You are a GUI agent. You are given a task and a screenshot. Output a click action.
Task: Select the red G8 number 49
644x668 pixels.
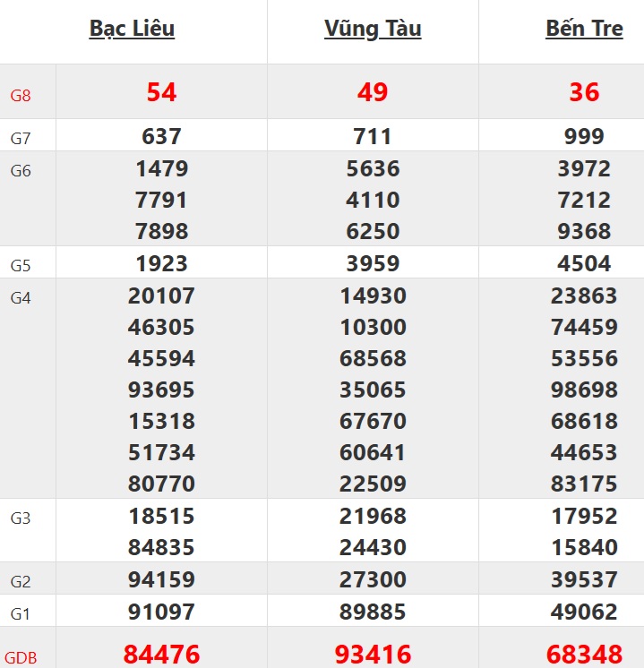[x=373, y=92]
